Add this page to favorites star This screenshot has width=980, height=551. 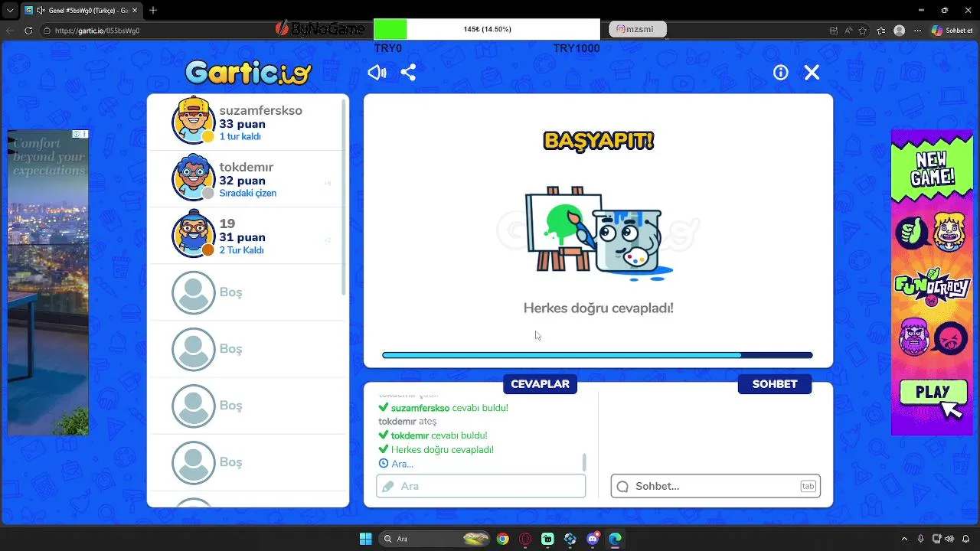(863, 31)
